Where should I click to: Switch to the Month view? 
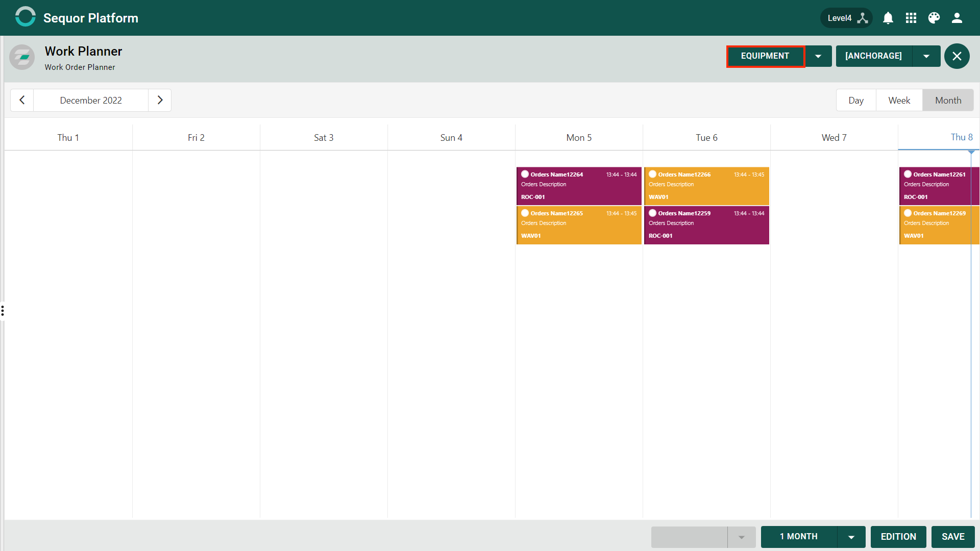948,100
